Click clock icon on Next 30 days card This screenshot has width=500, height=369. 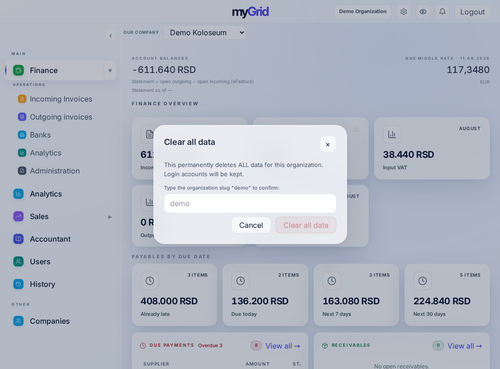pos(422,281)
